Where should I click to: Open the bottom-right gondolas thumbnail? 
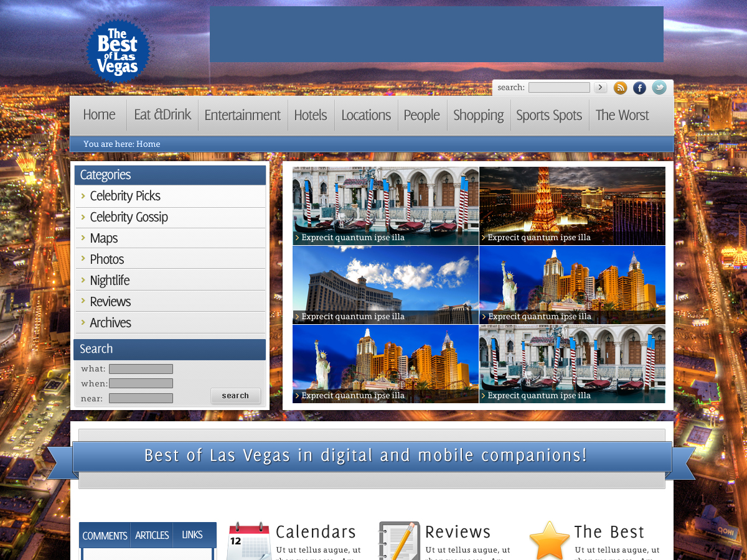(572, 363)
